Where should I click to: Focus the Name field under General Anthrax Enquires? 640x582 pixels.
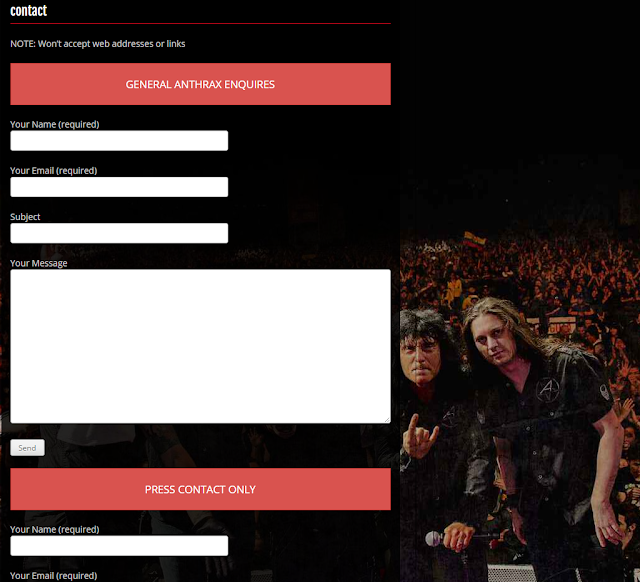pos(119,140)
